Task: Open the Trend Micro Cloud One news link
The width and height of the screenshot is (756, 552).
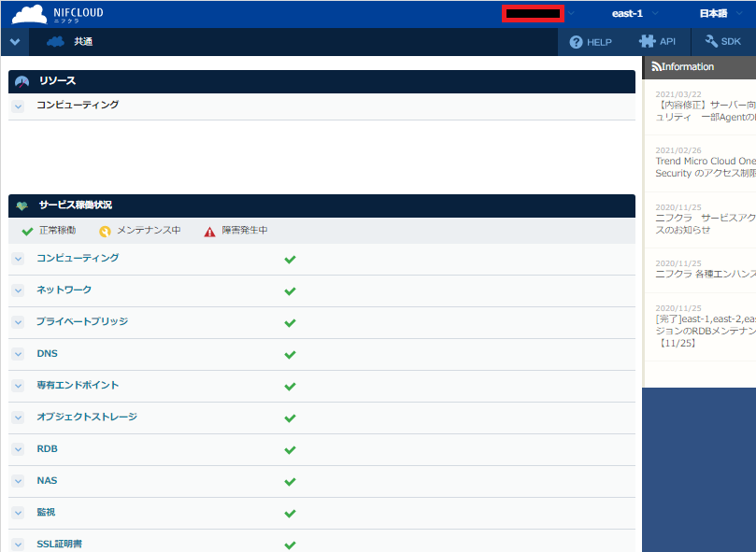Action: [706, 162]
